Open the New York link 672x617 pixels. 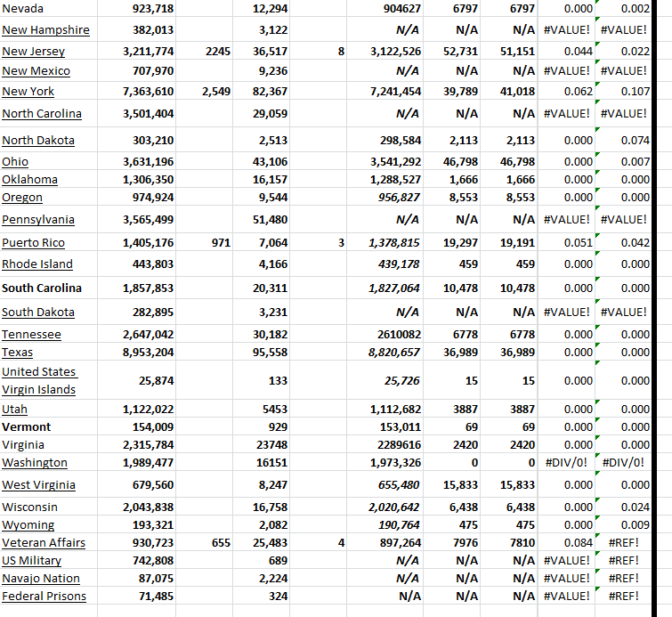[x=28, y=92]
